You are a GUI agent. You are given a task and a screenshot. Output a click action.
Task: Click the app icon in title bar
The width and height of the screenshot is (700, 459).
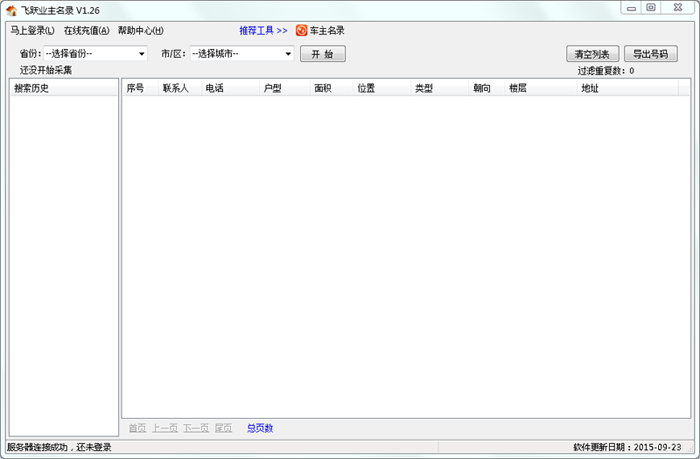point(11,9)
